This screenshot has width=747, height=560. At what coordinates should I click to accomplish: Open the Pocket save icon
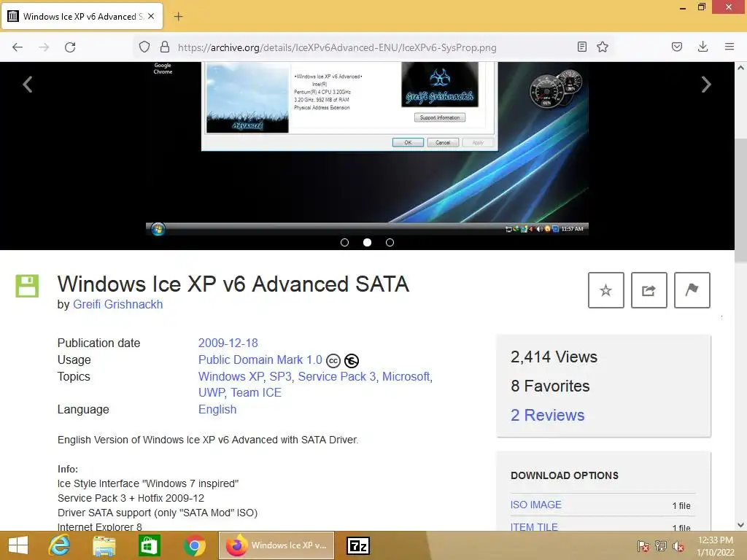pyautogui.click(x=677, y=47)
